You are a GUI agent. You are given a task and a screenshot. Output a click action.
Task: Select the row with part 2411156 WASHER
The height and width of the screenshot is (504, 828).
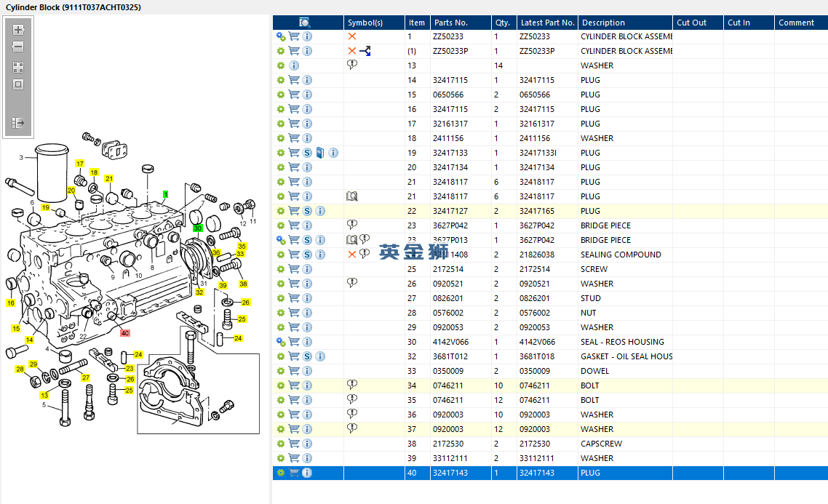tap(550, 138)
